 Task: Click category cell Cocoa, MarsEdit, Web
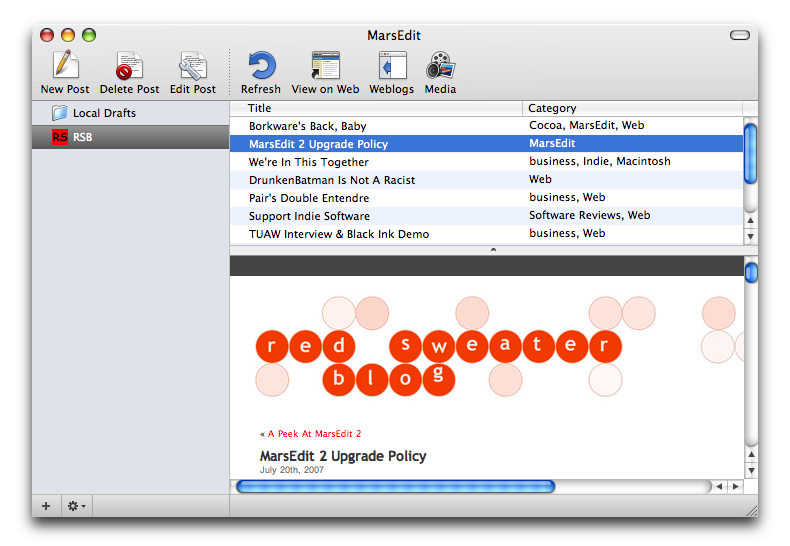coord(586,125)
